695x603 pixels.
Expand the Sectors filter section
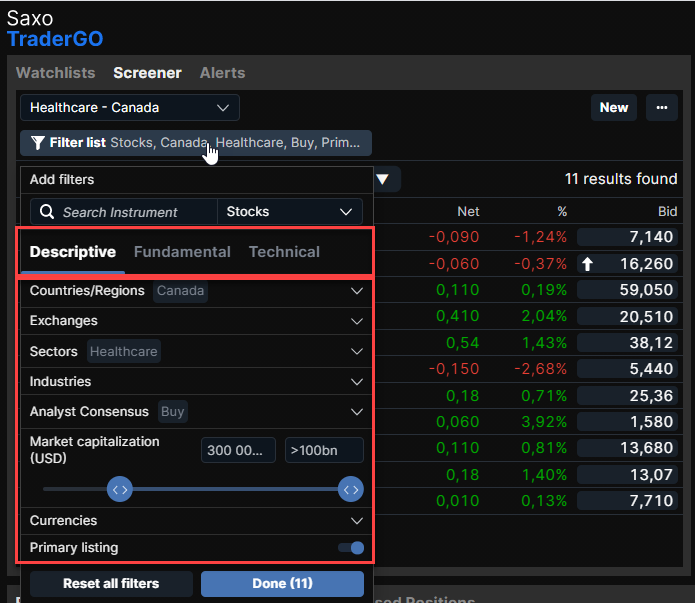click(357, 352)
